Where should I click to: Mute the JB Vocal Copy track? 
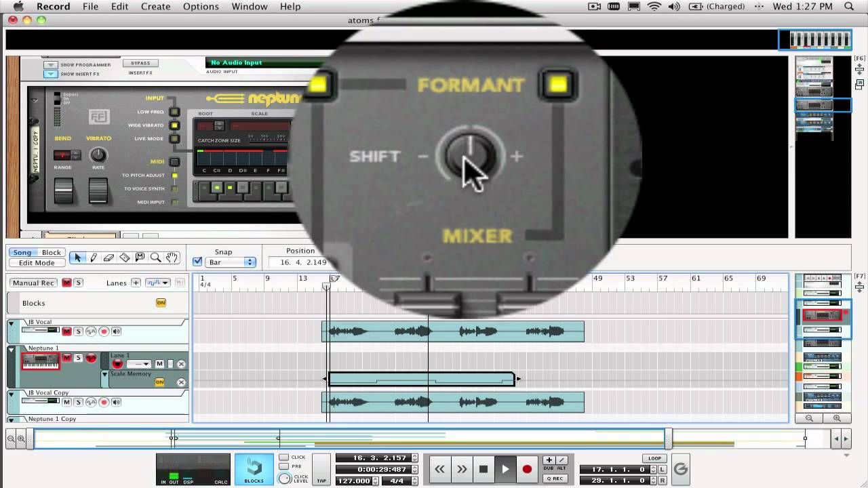tap(66, 402)
